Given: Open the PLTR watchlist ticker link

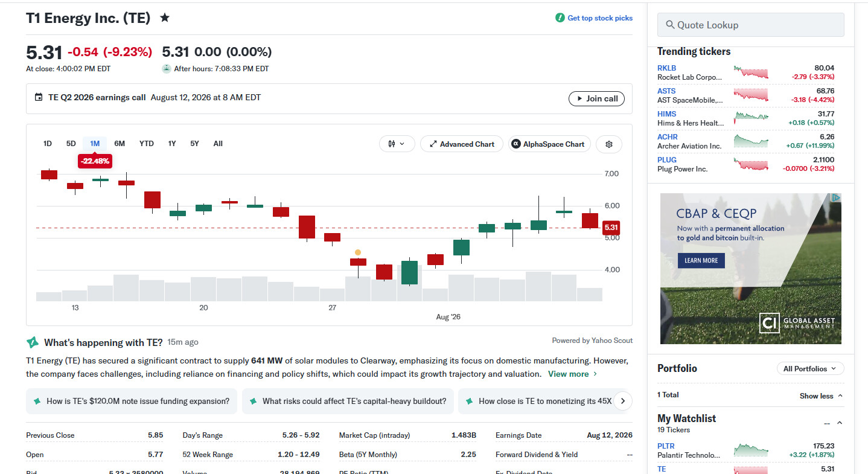Looking at the screenshot, I should (x=666, y=446).
